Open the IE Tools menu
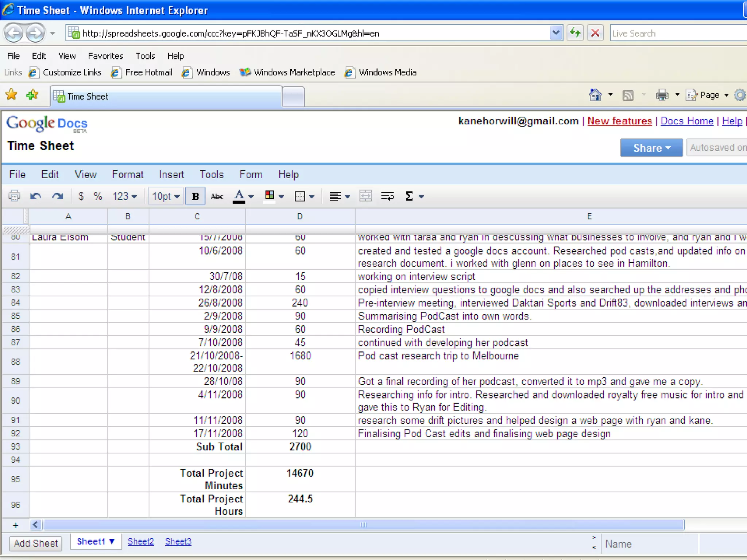 pos(145,56)
